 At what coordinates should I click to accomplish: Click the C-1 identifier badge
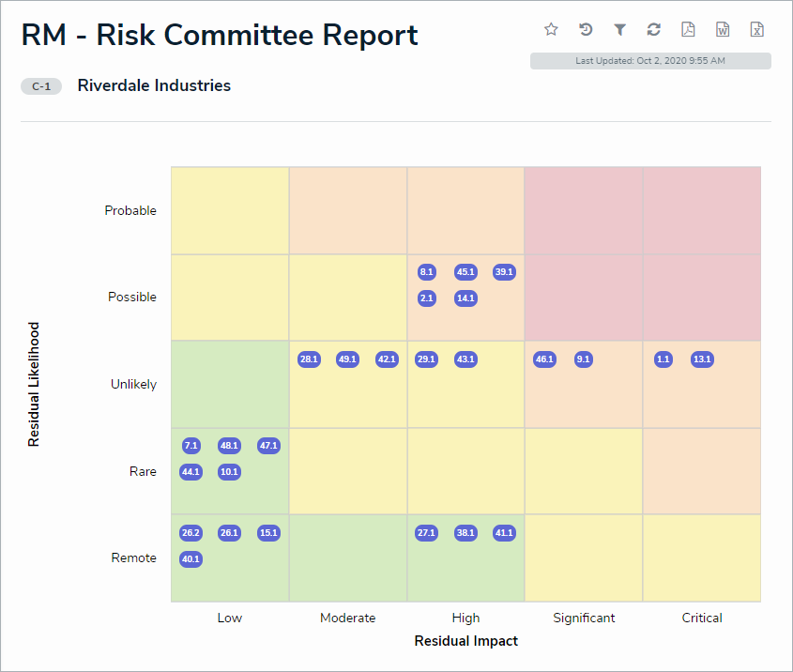41,86
